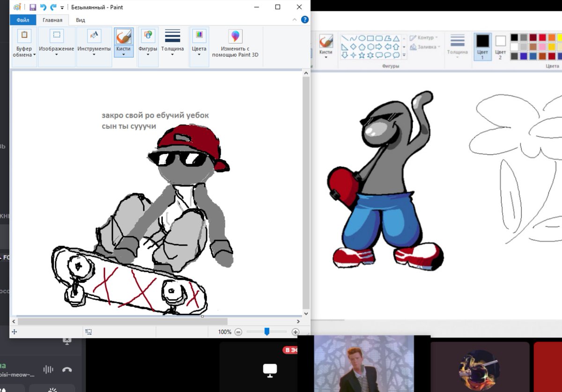Screen dimensions: 562x392
Task: Click the Discord hang-up phone icon
Action: tap(67, 370)
